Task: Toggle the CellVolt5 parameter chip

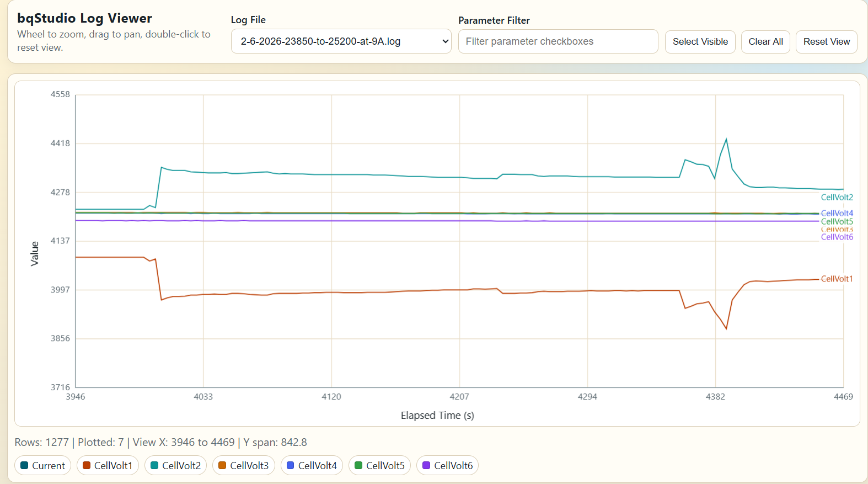Action: point(379,465)
